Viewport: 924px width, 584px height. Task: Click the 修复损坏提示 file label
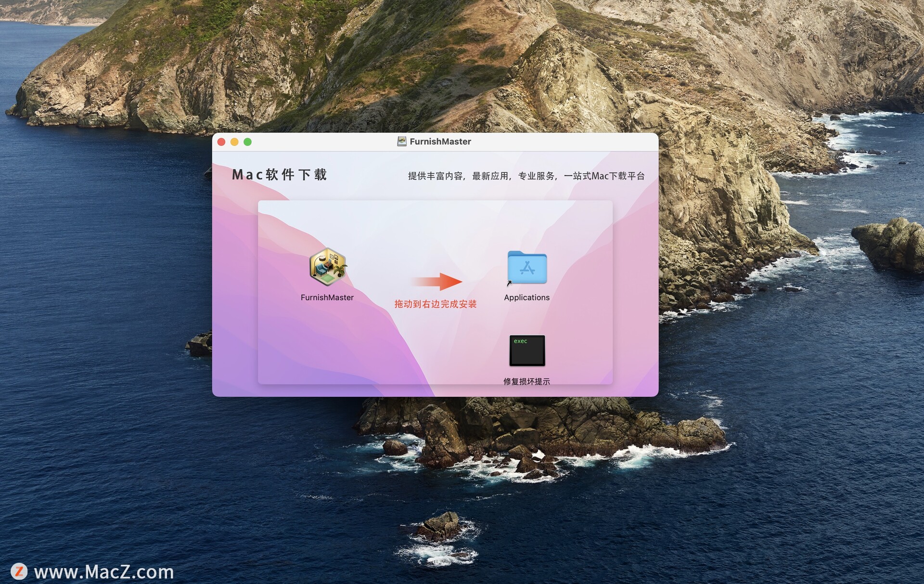pos(526,381)
